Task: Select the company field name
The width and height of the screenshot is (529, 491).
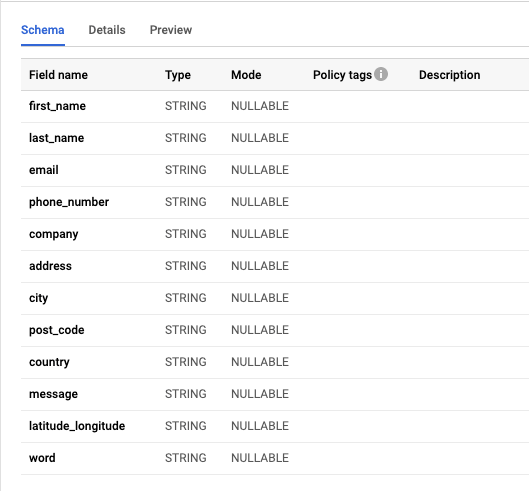Action: [54, 234]
